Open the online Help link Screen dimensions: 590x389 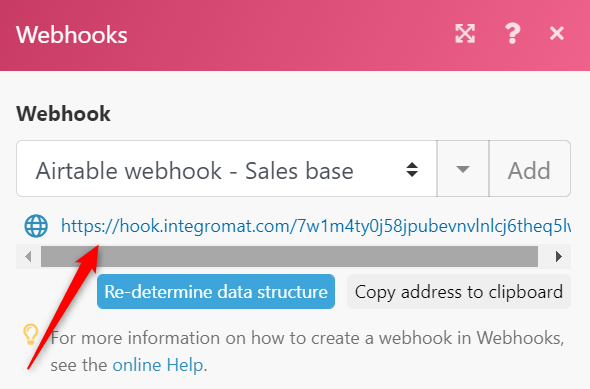click(158, 365)
